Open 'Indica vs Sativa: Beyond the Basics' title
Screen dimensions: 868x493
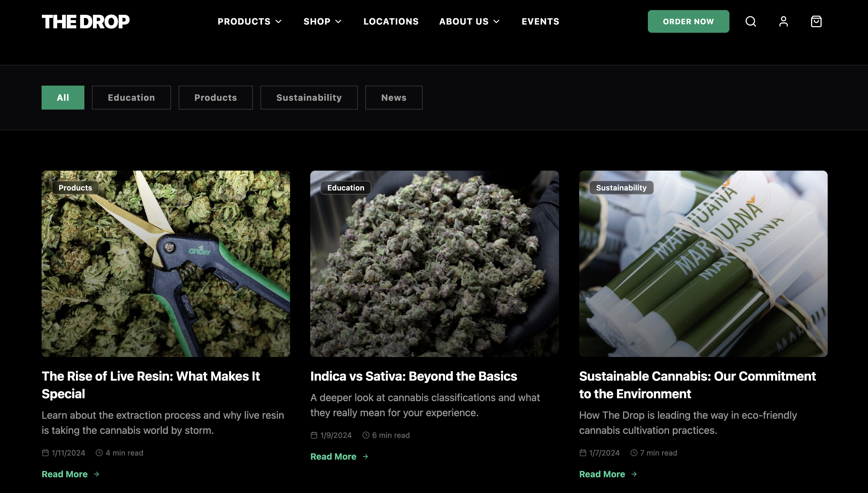(414, 376)
